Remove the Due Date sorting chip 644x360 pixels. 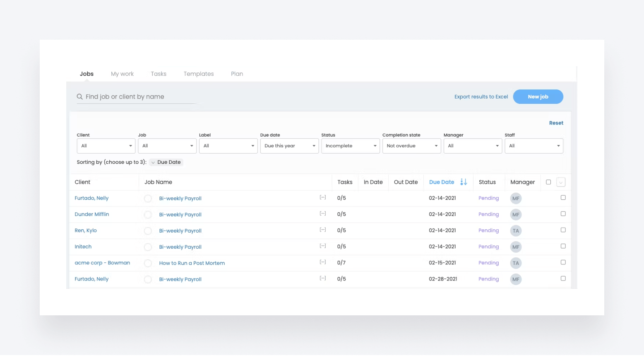point(153,163)
